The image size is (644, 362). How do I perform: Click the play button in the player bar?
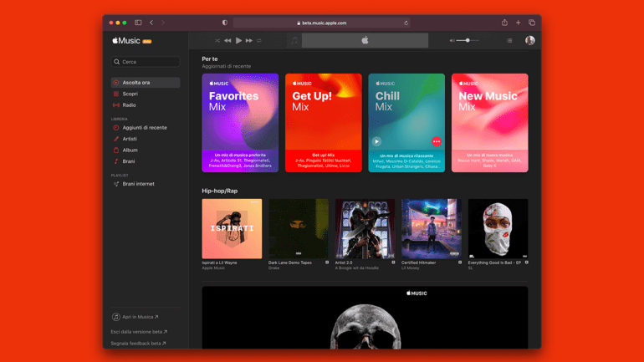coord(238,40)
